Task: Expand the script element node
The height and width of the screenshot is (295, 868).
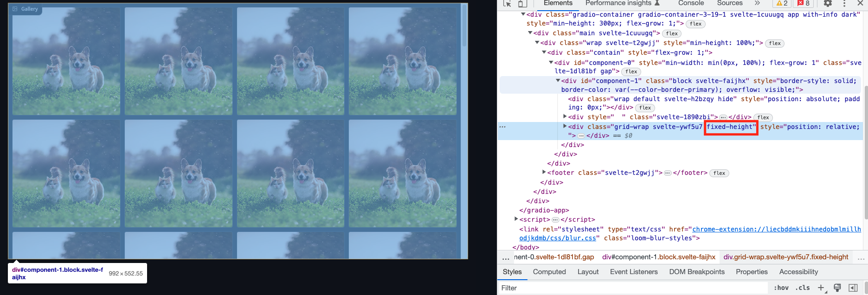Action: click(x=516, y=219)
